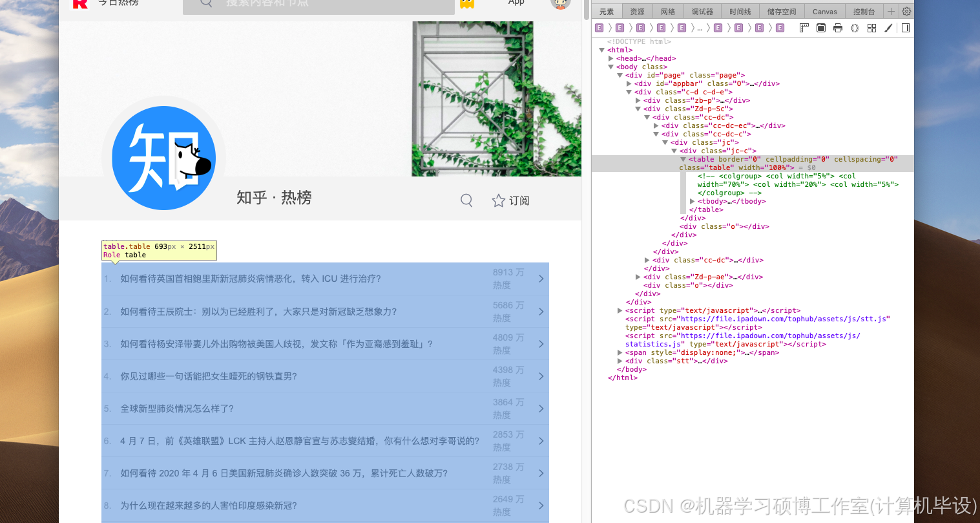The height and width of the screenshot is (523, 980).
Task: Open hot list item about 钢铁直男
Action: [x=209, y=376]
